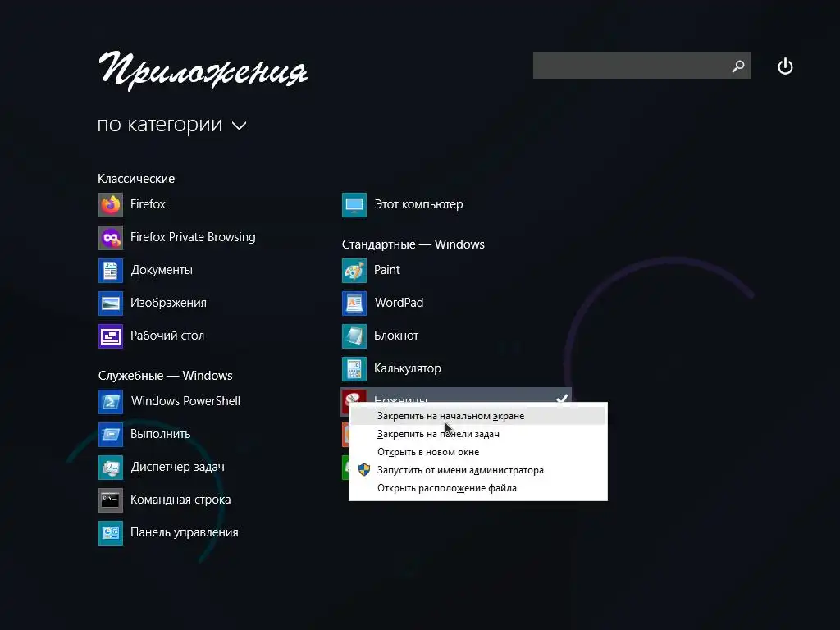
Task: Click the 'Блокнот' label
Action: [x=396, y=336]
